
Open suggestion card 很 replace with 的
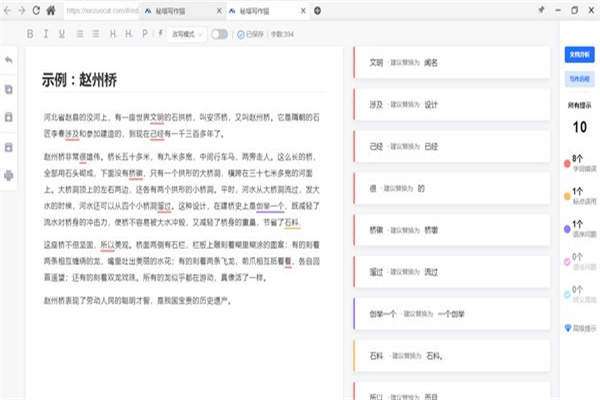coord(452,188)
